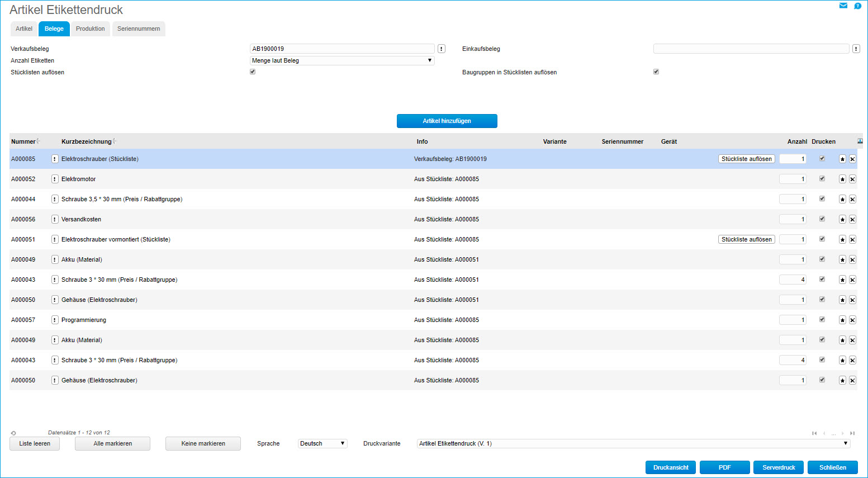The height and width of the screenshot is (478, 868).
Task: Click the star icon in A000044 row
Action: (x=842, y=200)
